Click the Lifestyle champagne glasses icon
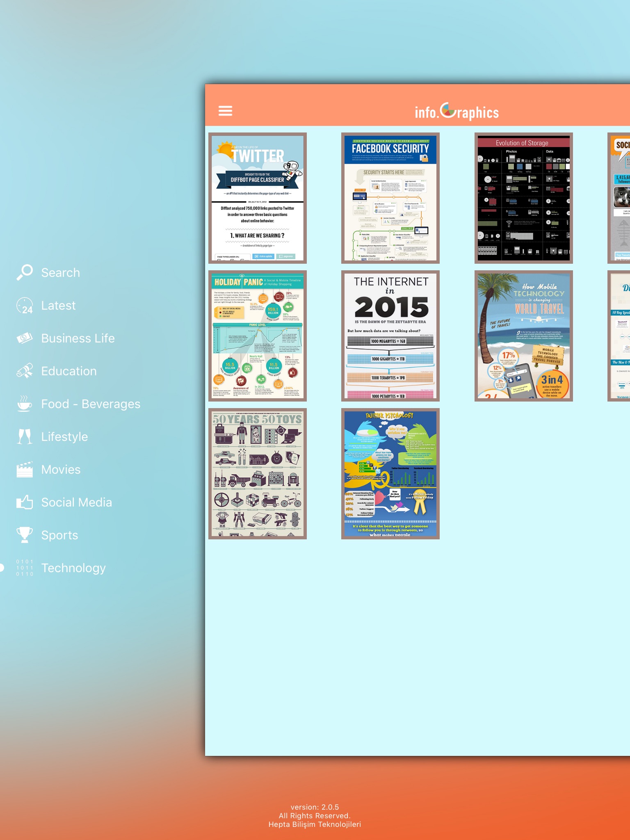The image size is (630, 840). click(x=25, y=436)
